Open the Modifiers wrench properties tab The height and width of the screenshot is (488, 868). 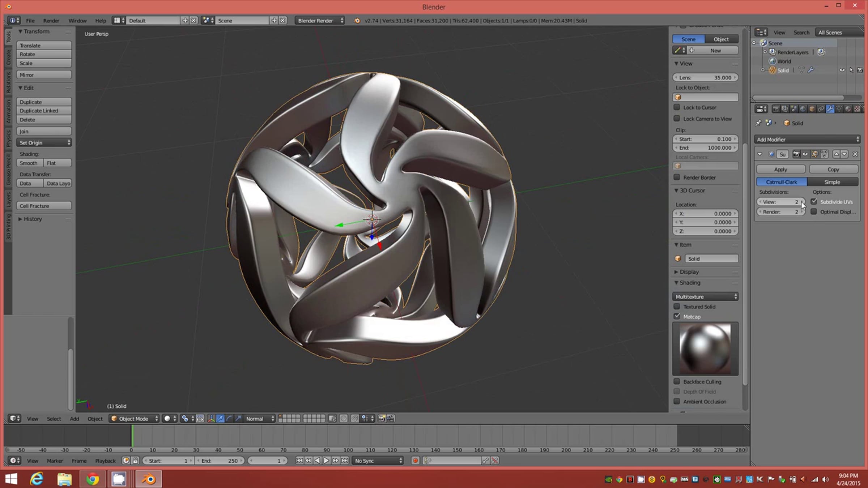[830, 109]
